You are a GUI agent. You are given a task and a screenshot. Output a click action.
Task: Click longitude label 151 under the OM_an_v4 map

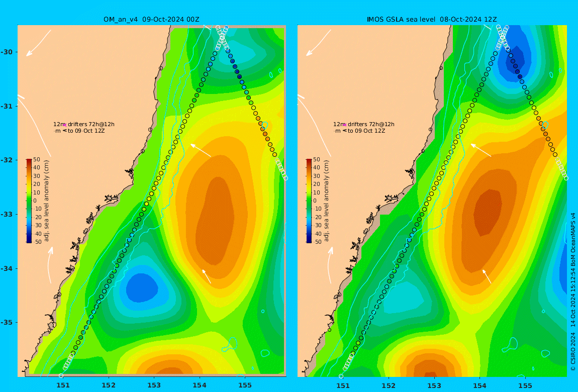pos(63,385)
